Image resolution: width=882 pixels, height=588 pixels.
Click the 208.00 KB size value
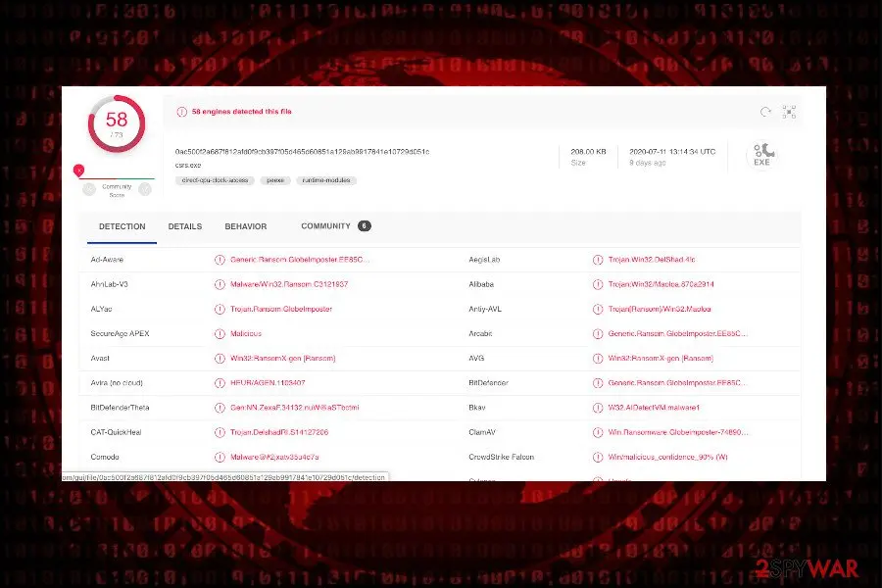588,152
